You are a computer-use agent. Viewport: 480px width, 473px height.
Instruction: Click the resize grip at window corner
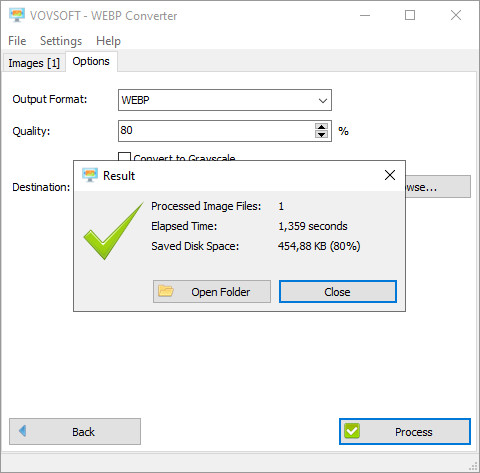point(473,466)
